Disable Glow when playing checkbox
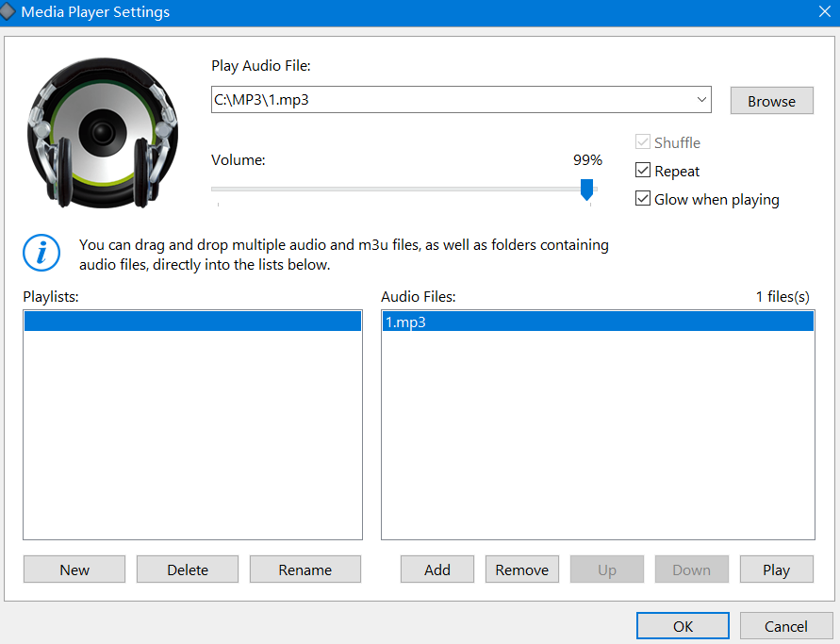This screenshot has height=644, width=840. tap(643, 199)
